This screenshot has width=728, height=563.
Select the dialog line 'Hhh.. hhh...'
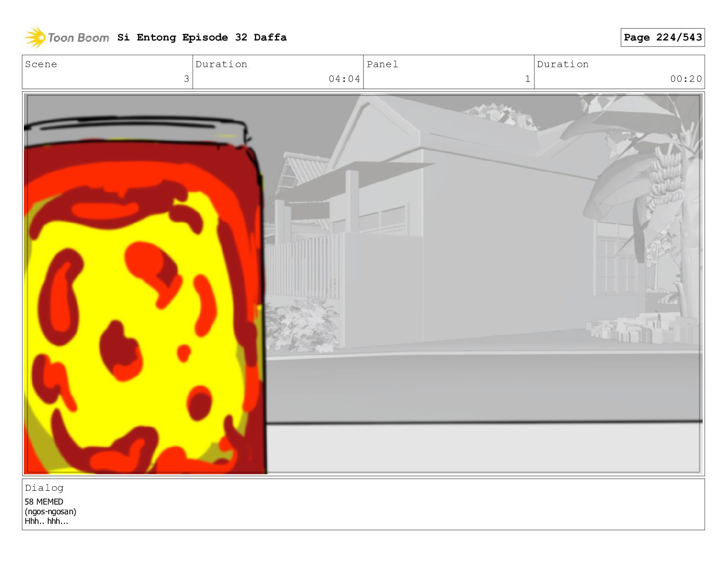[46, 521]
